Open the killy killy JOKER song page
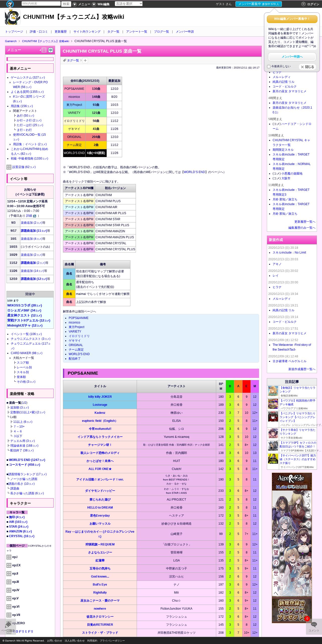Screen dimensions: 322x644 click(x=100, y=397)
